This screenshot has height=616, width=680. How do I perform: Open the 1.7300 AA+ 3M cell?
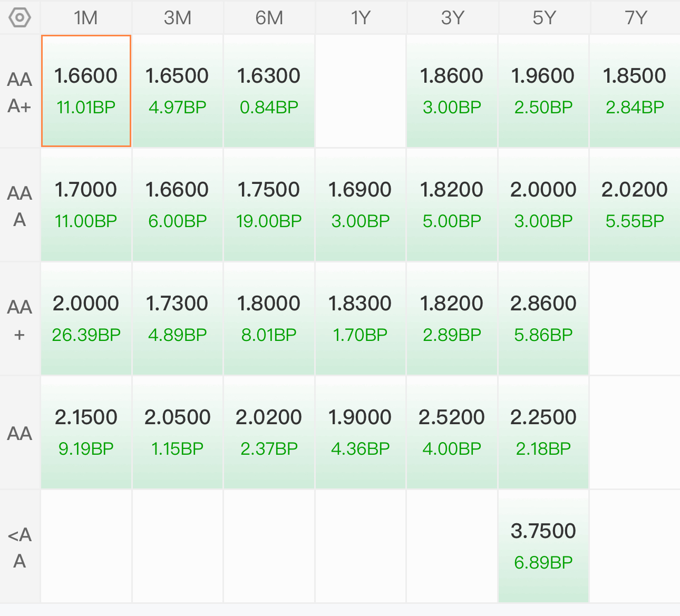pyautogui.click(x=178, y=319)
